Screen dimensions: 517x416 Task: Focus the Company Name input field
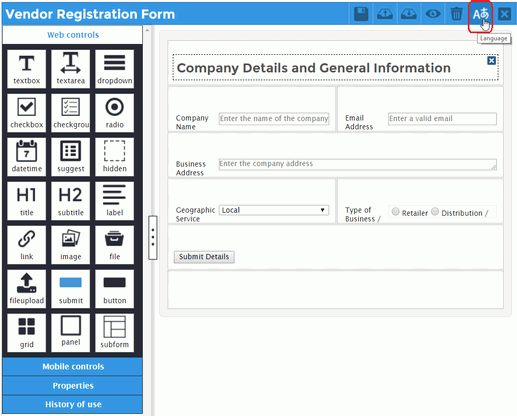pos(274,119)
